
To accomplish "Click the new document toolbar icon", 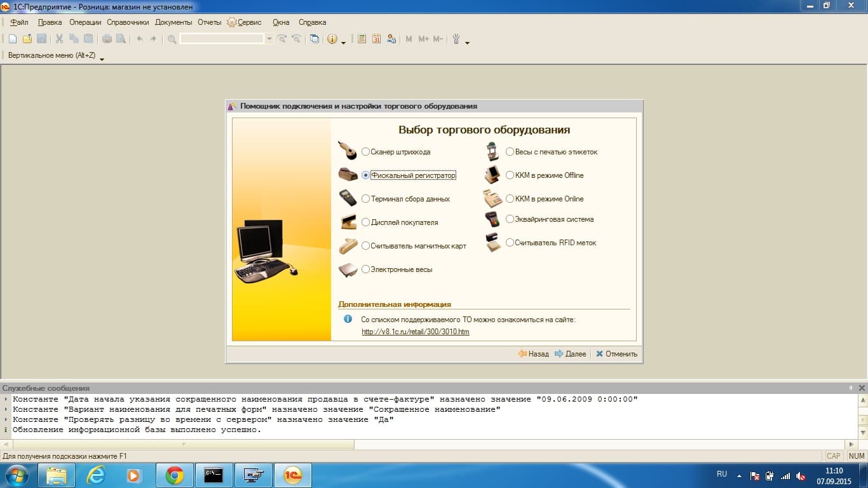I will 12,39.
